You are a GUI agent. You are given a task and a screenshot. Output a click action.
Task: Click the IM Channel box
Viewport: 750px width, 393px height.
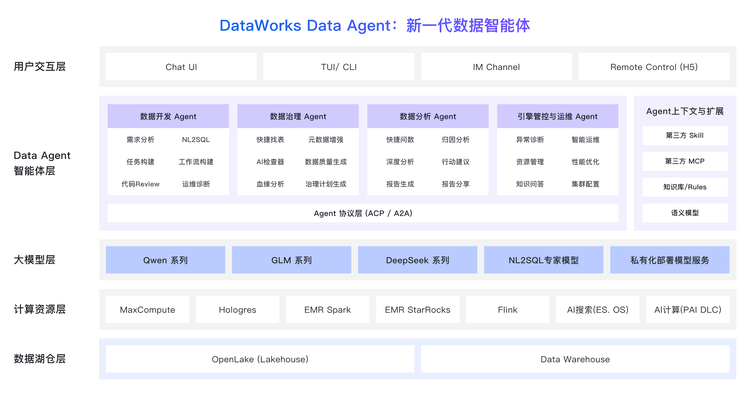[496, 67]
